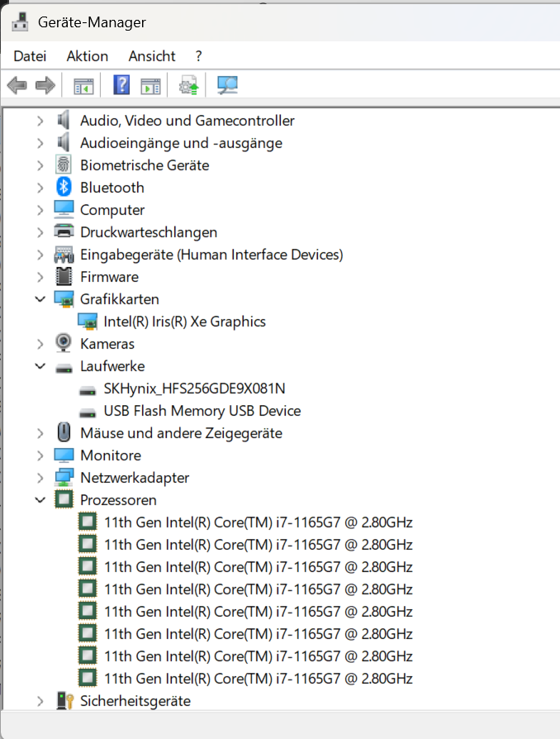This screenshot has width=560, height=739.
Task: Select Intel(R) Iris(R) Xe Graphics
Action: click(185, 322)
